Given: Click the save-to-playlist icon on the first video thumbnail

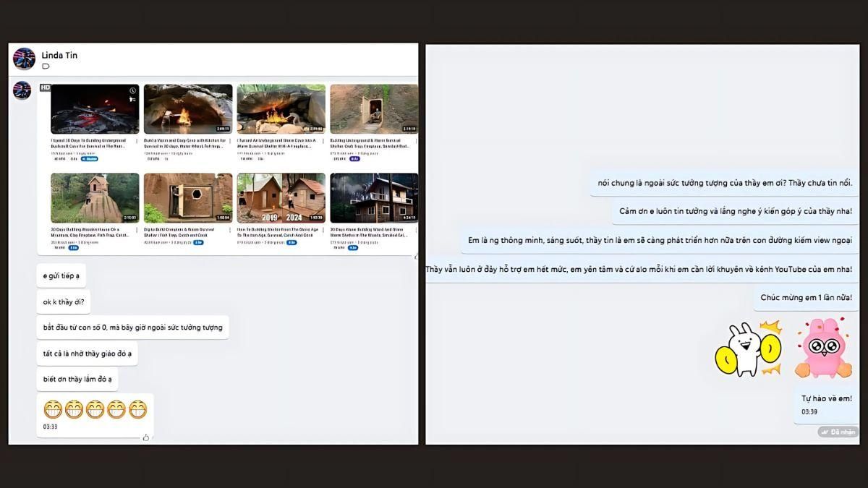Looking at the screenshot, I should pos(132,99).
